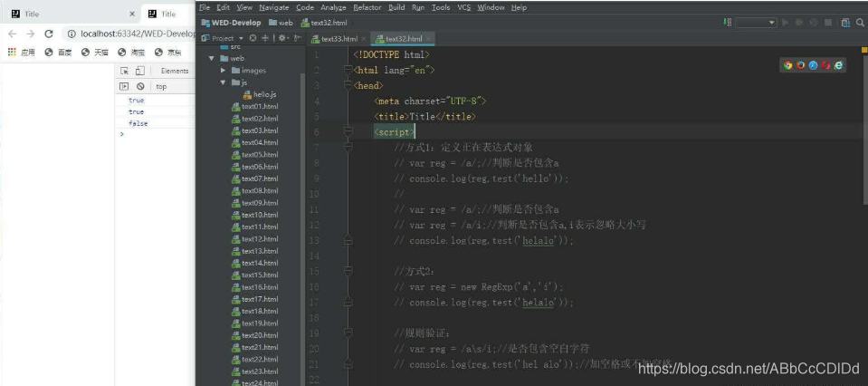Screen dimensions: 868x386
Task: Click the Run play button in toolbar
Action: [x=785, y=23]
